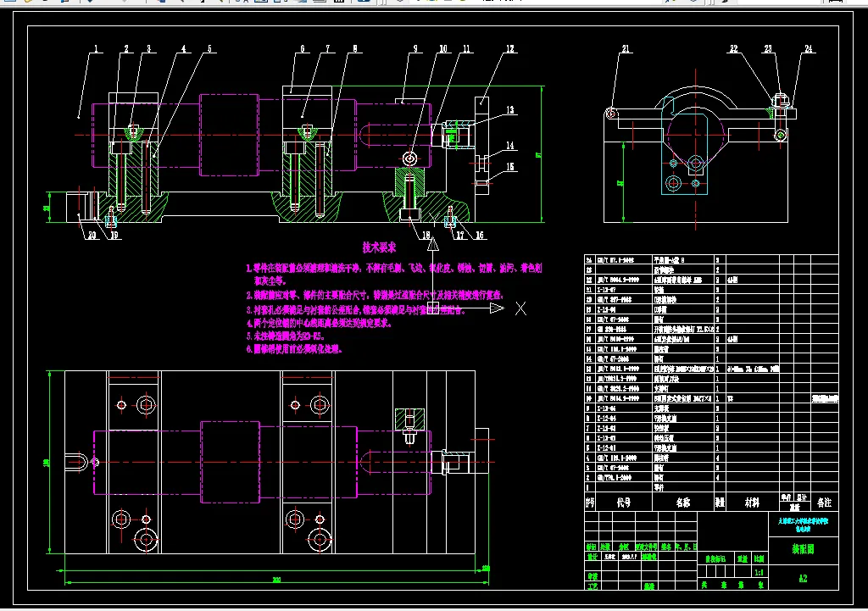Select the 代号 column header
This screenshot has height=611, width=868.
point(623,502)
